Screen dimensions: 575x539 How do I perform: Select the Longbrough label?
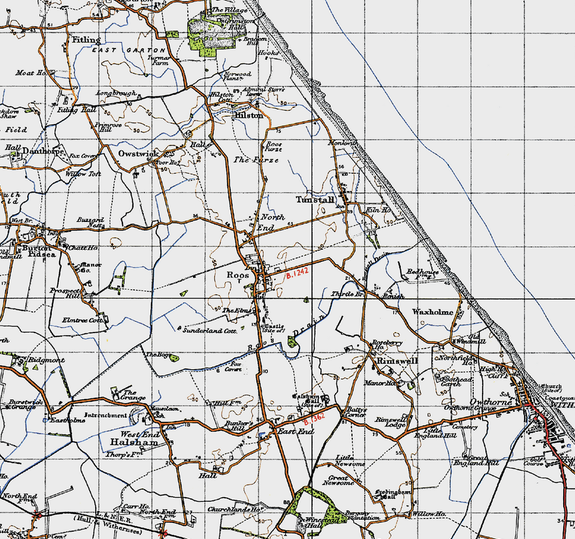[x=116, y=93]
